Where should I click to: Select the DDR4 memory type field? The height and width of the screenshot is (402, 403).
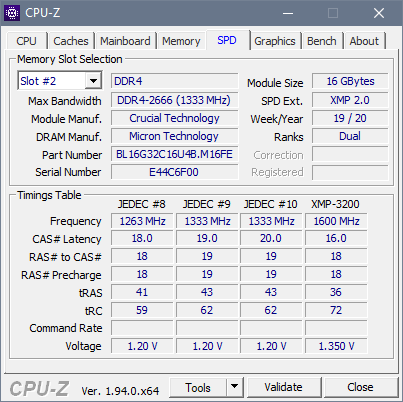coord(175,81)
